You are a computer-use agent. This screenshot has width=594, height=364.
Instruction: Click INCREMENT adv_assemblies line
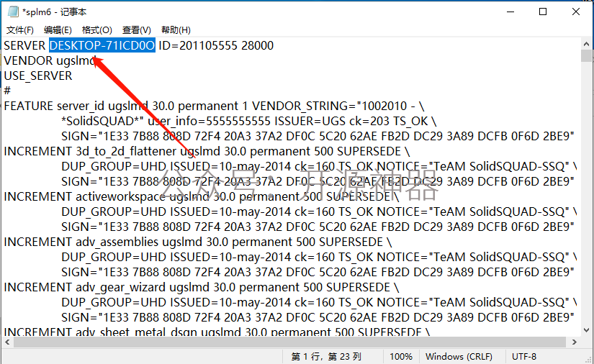click(198, 242)
